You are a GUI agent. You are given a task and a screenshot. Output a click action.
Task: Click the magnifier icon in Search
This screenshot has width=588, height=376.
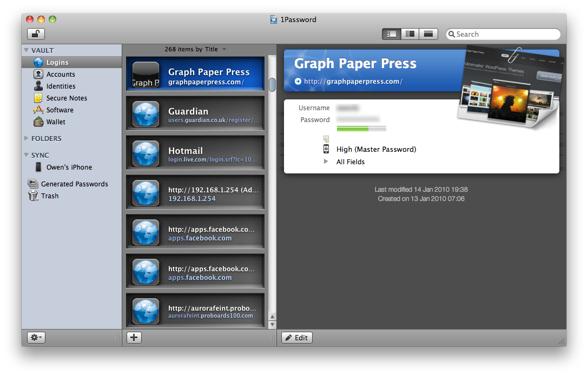pyautogui.click(x=452, y=34)
